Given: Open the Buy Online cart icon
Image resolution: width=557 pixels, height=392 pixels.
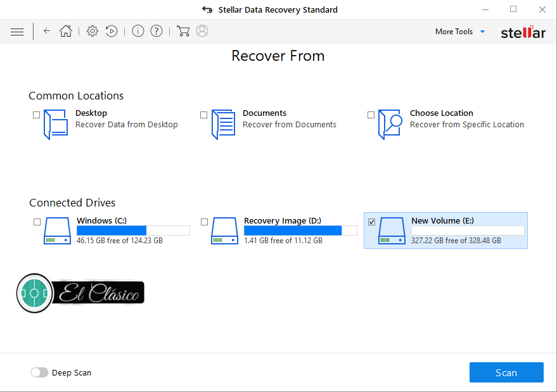Looking at the screenshot, I should pyautogui.click(x=183, y=31).
